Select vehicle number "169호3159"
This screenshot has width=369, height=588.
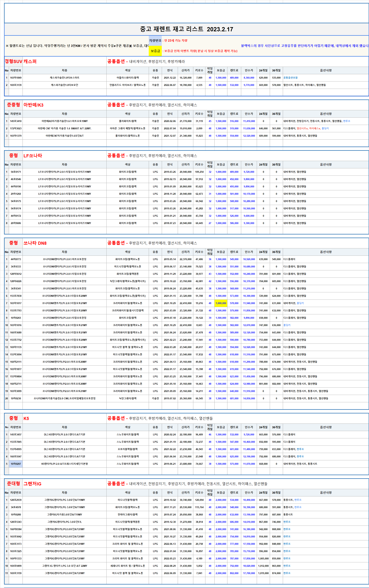pos(16,573)
